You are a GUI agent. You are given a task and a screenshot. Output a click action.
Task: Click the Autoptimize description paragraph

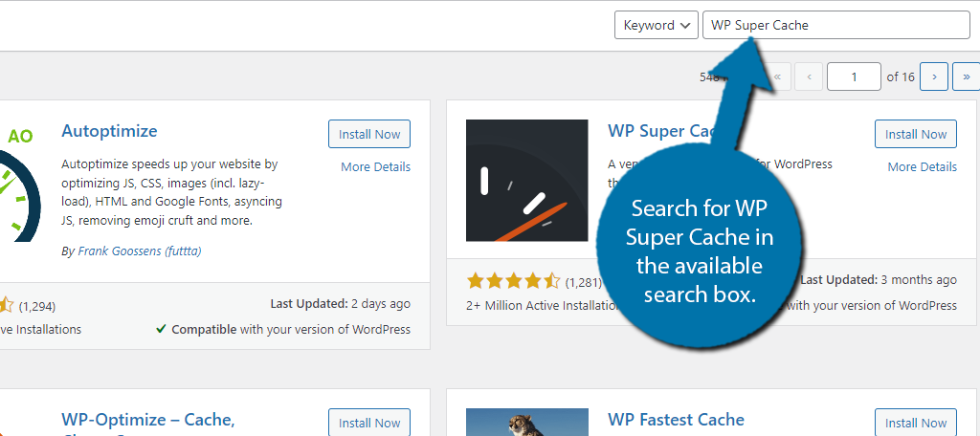172,192
